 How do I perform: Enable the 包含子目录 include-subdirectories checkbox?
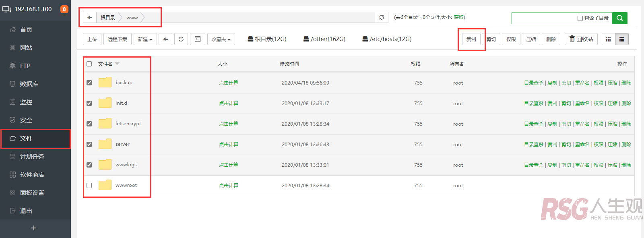coord(580,18)
